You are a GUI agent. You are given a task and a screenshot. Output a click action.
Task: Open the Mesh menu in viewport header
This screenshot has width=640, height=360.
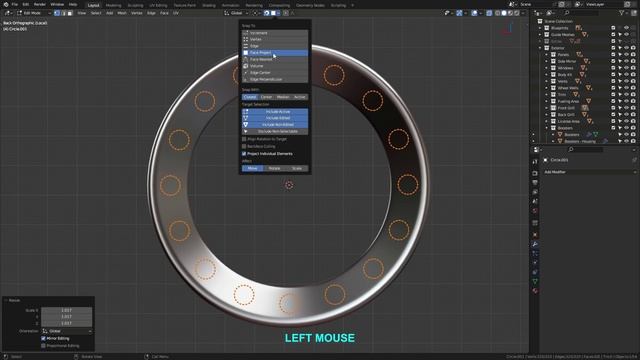click(122, 13)
